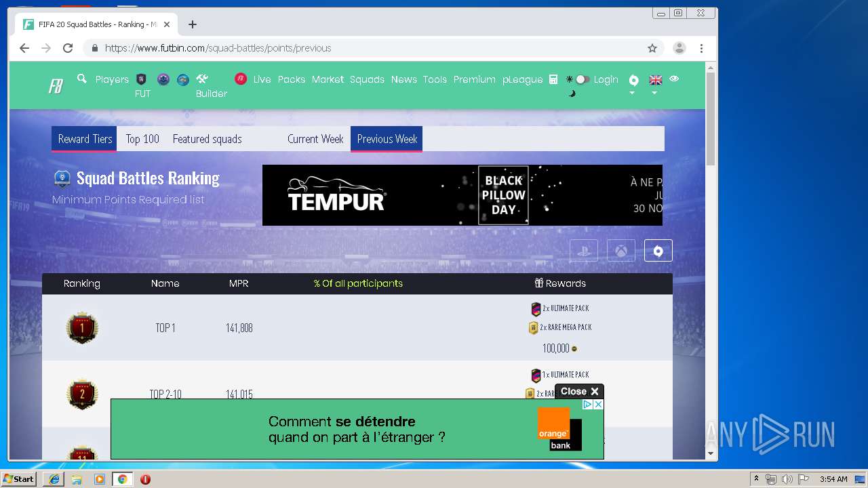The height and width of the screenshot is (488, 868).
Task: Bookmark this page with the star
Action: pyautogui.click(x=652, y=48)
